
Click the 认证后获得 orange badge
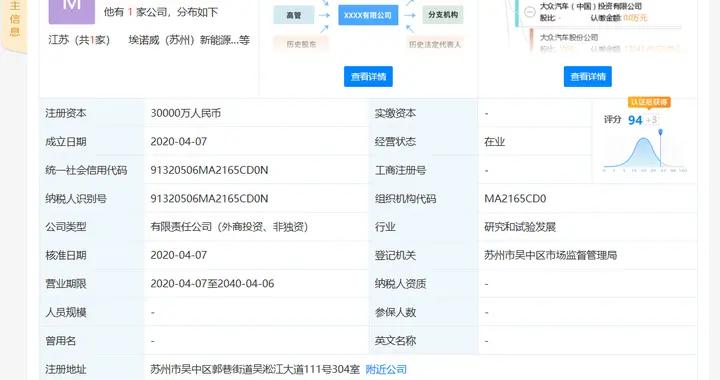649,102
